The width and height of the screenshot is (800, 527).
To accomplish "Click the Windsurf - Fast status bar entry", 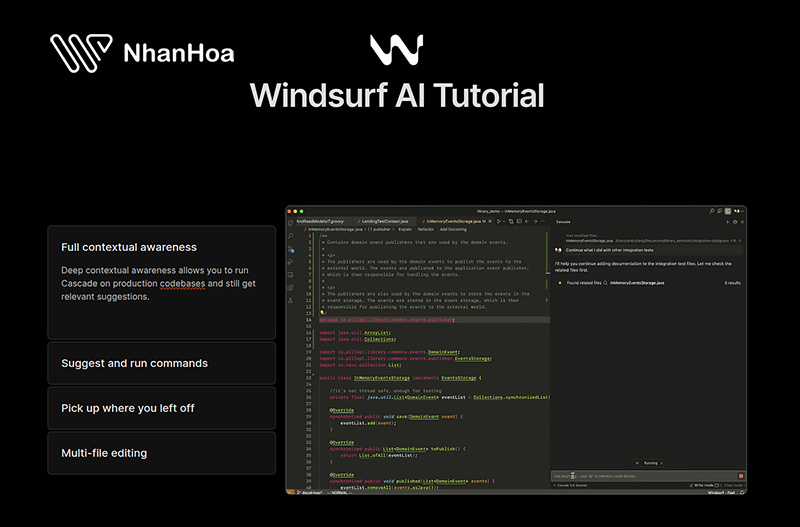I will (721, 492).
